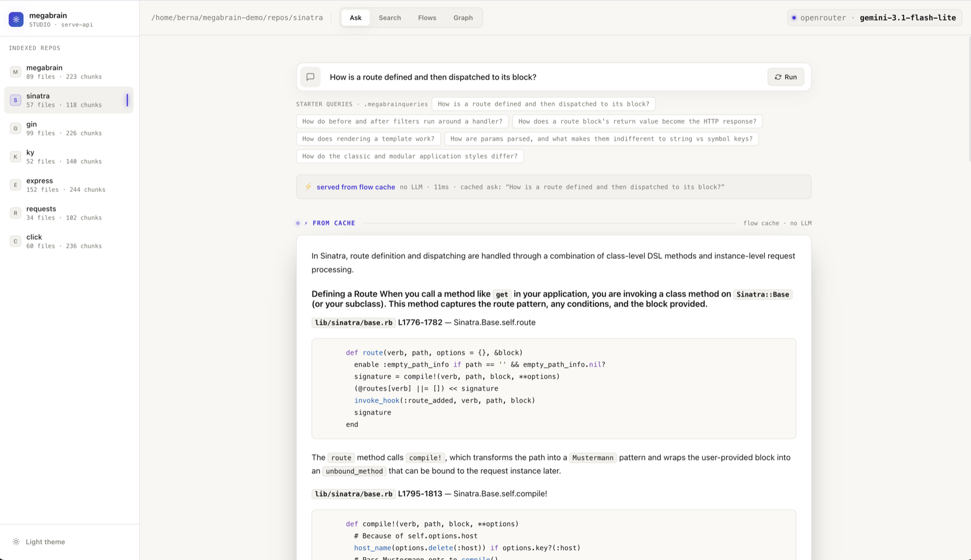The image size is (971, 560).
Task: Select the requests repo row
Action: [69, 213]
